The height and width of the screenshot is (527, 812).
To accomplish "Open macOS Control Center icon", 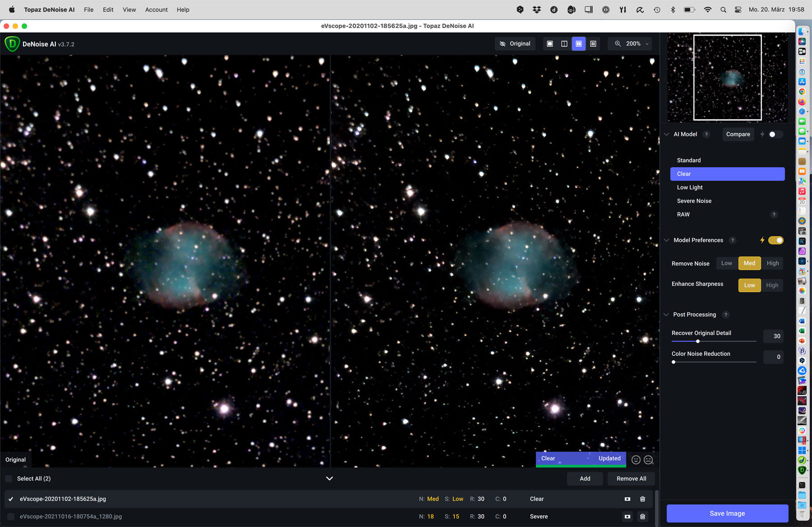I will (738, 9).
